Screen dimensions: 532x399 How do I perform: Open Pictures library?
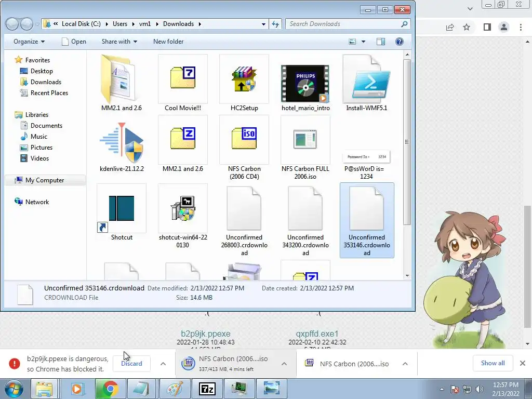tap(42, 147)
